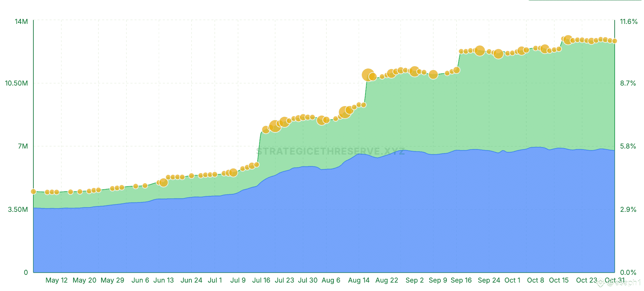Select the Jun 24 date label
644x291 pixels.
192,280
